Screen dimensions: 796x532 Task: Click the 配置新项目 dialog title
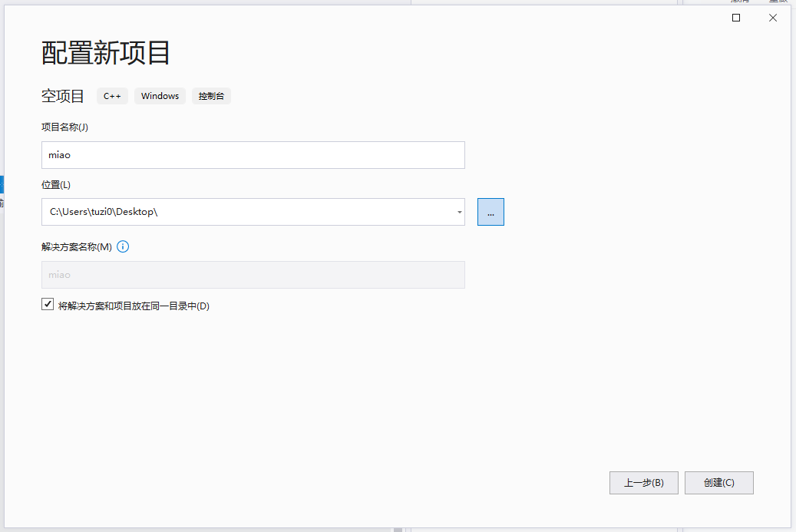point(105,54)
